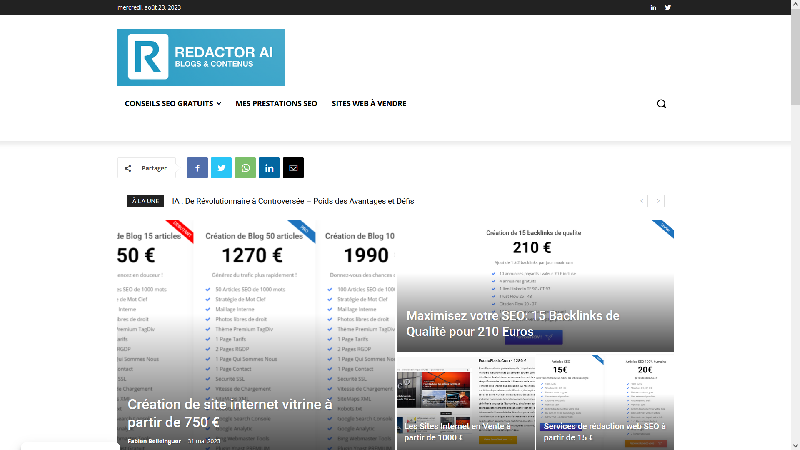Open the LinkedIn icon in top bar
The image size is (800, 450).
click(x=653, y=8)
